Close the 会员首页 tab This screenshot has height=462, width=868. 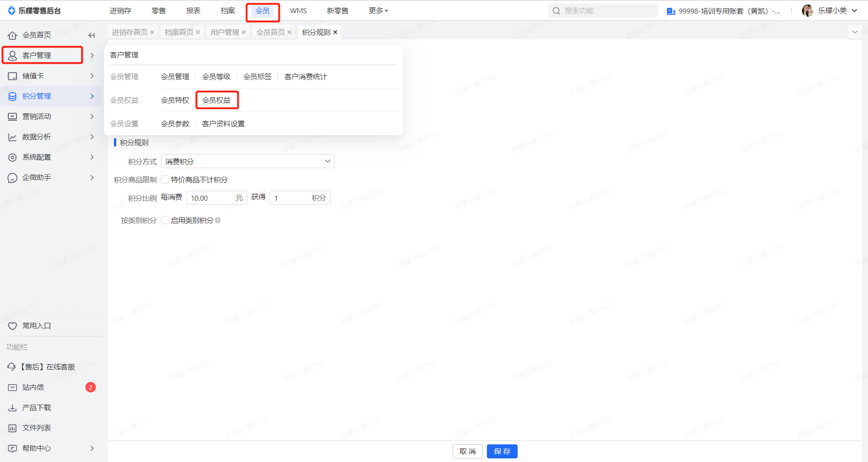tap(289, 32)
